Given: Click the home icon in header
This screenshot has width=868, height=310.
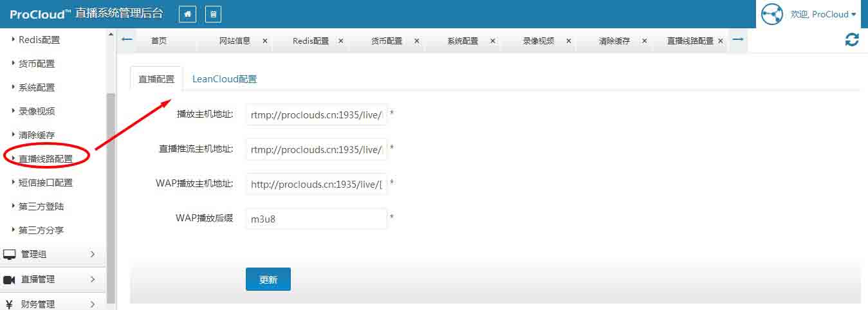Looking at the screenshot, I should (187, 14).
